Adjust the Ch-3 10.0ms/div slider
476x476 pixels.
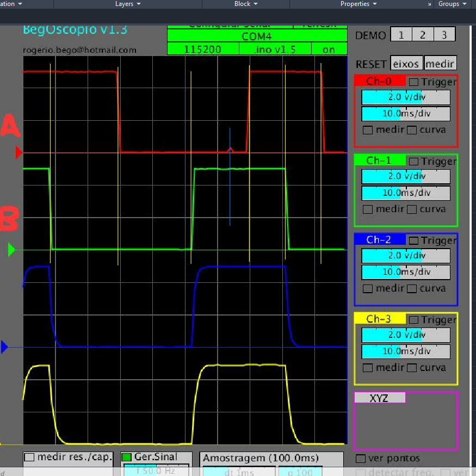406,351
